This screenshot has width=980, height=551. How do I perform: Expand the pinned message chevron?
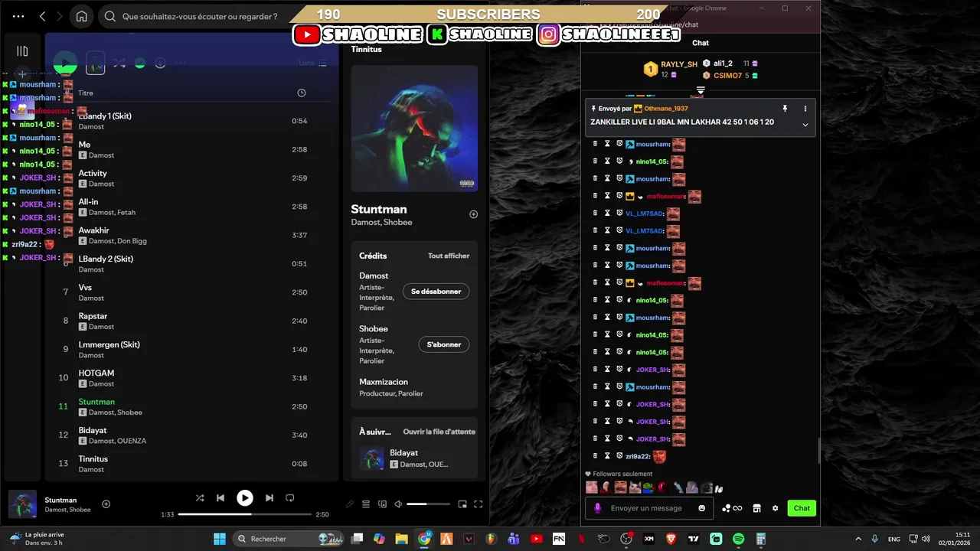[x=805, y=125]
